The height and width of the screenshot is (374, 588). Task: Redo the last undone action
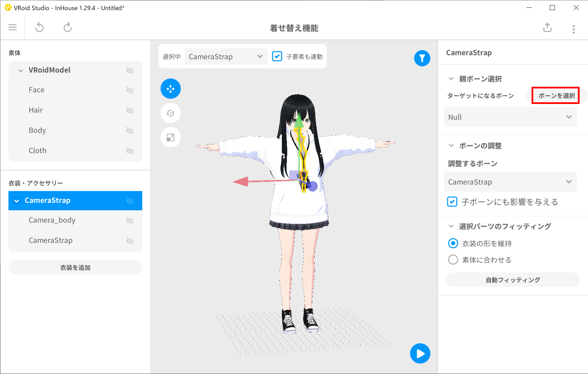coord(68,27)
